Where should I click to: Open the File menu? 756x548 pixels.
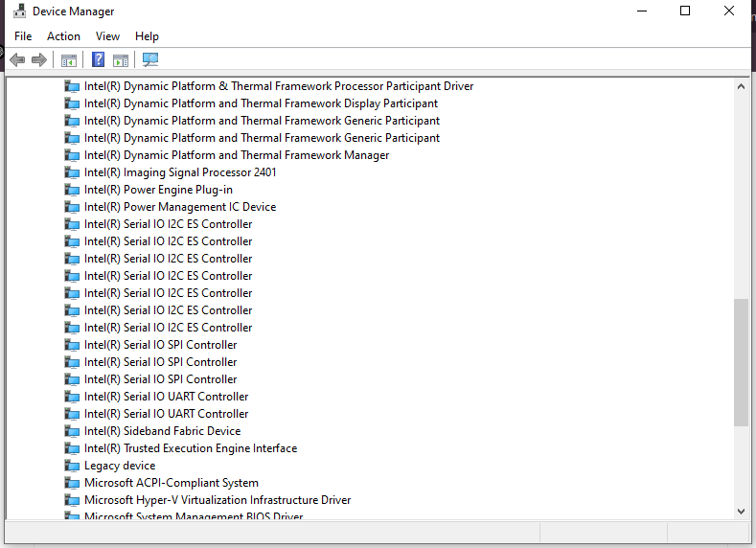(23, 36)
